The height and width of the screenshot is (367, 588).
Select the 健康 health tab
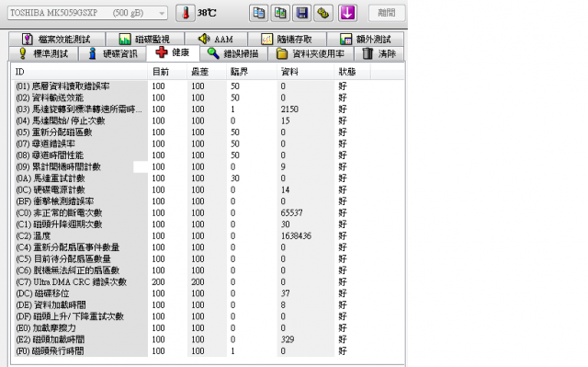(173, 52)
